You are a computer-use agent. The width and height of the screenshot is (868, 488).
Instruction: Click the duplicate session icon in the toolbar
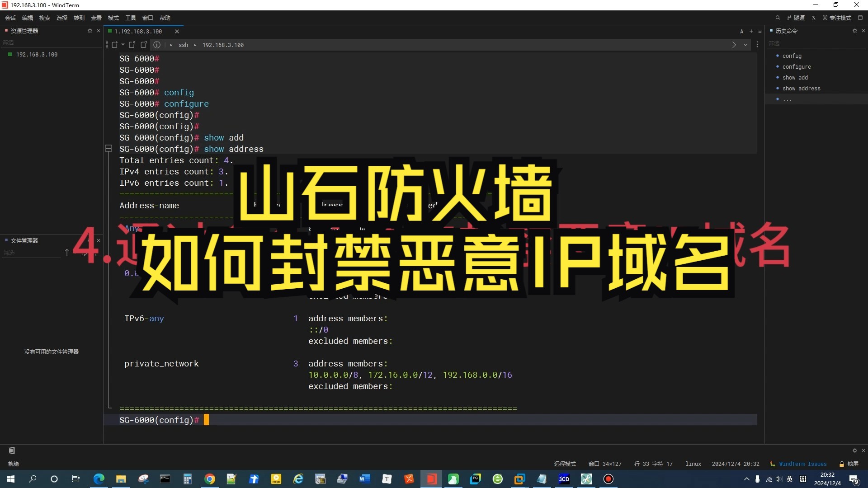[x=144, y=45]
